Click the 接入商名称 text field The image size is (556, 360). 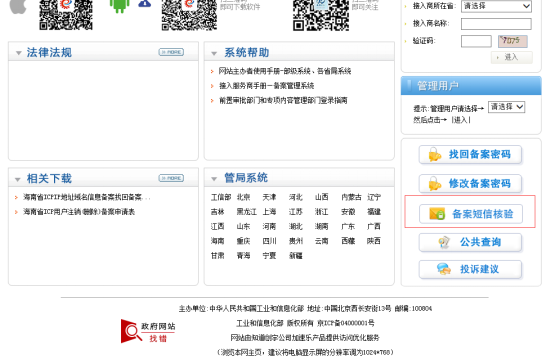496,24
